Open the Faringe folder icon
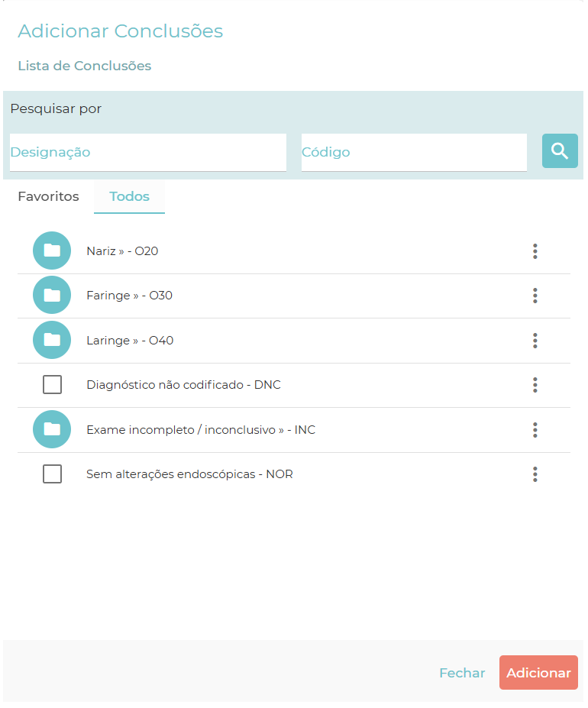This screenshot has height=708, width=588. [52, 296]
